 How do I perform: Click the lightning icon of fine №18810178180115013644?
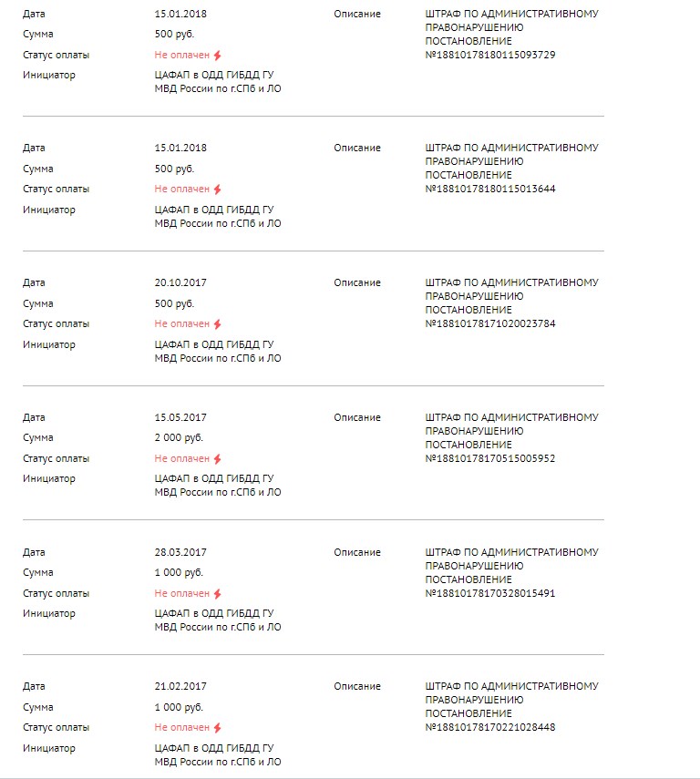217,190
